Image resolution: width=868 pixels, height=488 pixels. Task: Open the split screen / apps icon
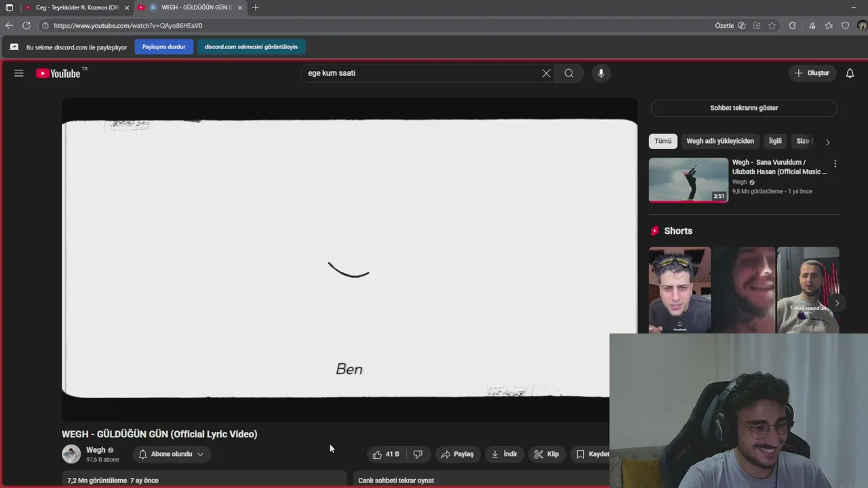pyautogui.click(x=757, y=26)
